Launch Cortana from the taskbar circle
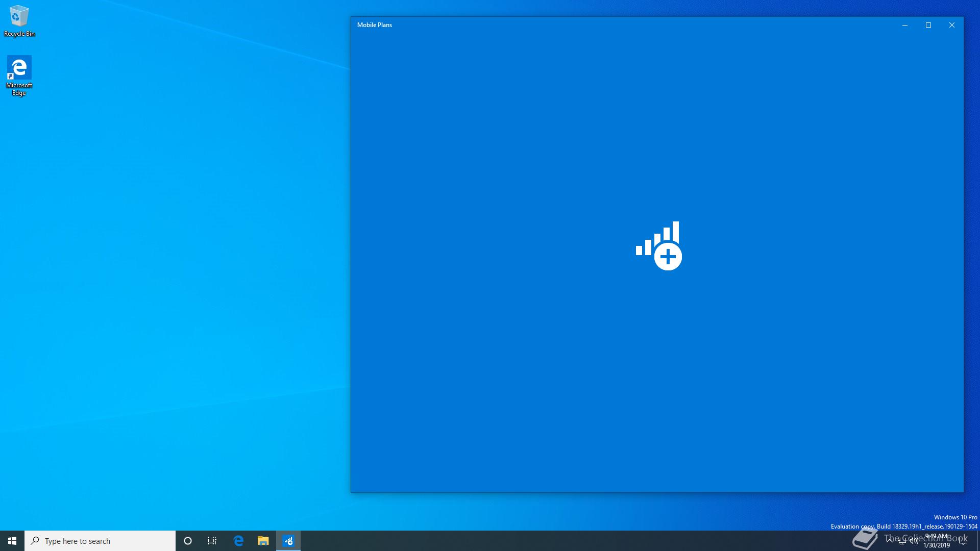This screenshot has height=551, width=980. tap(188, 541)
